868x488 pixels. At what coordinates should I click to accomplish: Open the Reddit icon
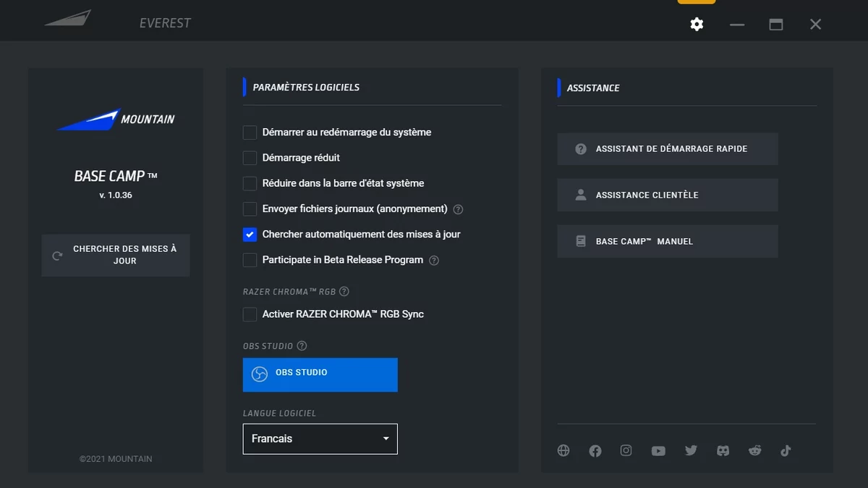pos(755,450)
